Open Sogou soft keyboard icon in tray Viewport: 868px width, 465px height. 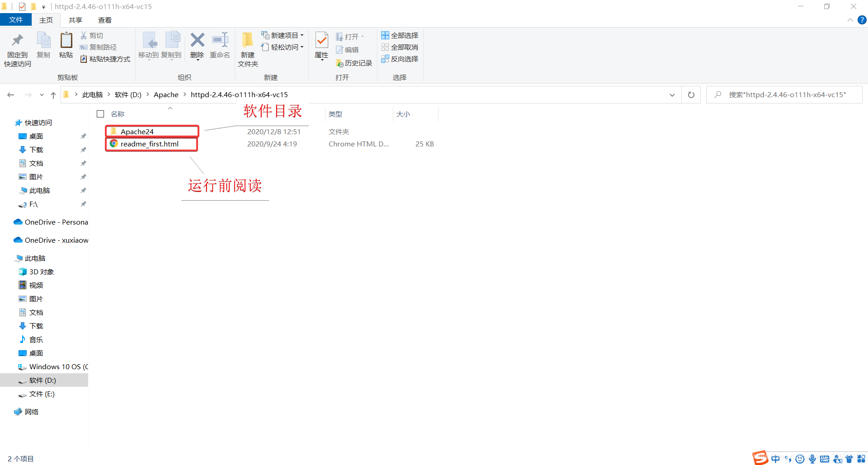click(824, 458)
